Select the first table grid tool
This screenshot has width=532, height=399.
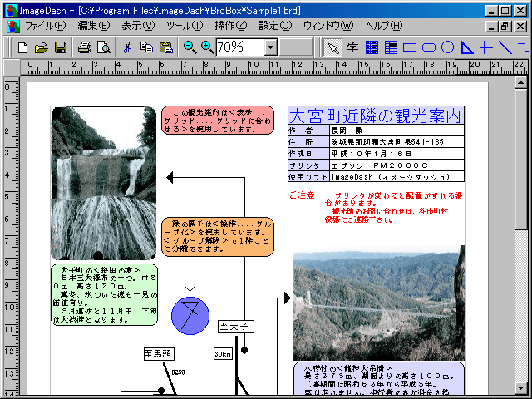(372, 48)
